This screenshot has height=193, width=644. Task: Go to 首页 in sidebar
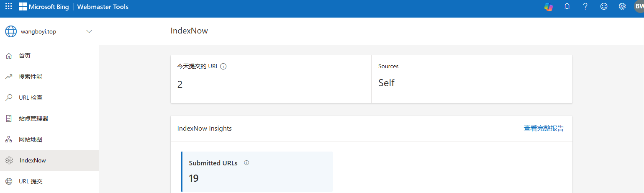pyautogui.click(x=25, y=56)
